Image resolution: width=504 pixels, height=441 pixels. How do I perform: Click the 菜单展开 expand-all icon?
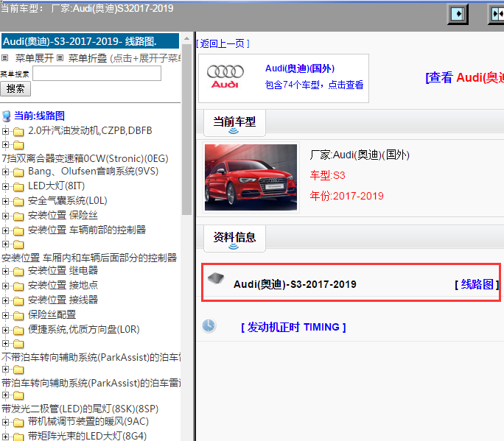4,58
